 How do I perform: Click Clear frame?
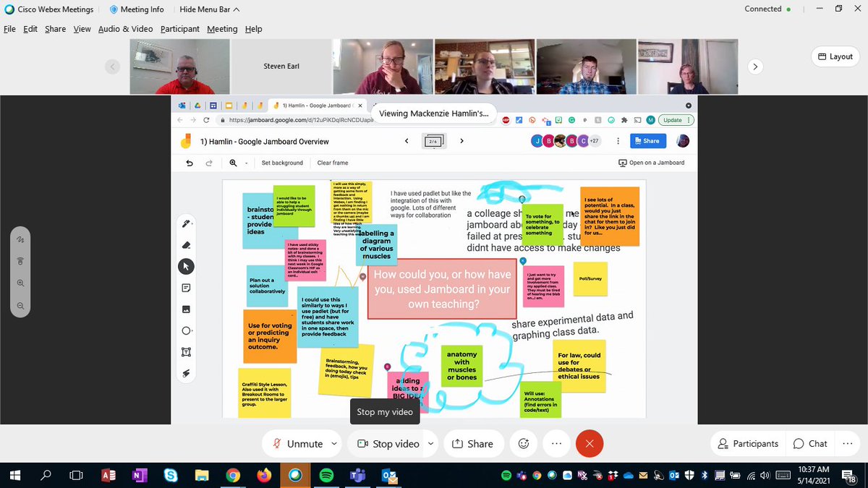[x=333, y=163]
